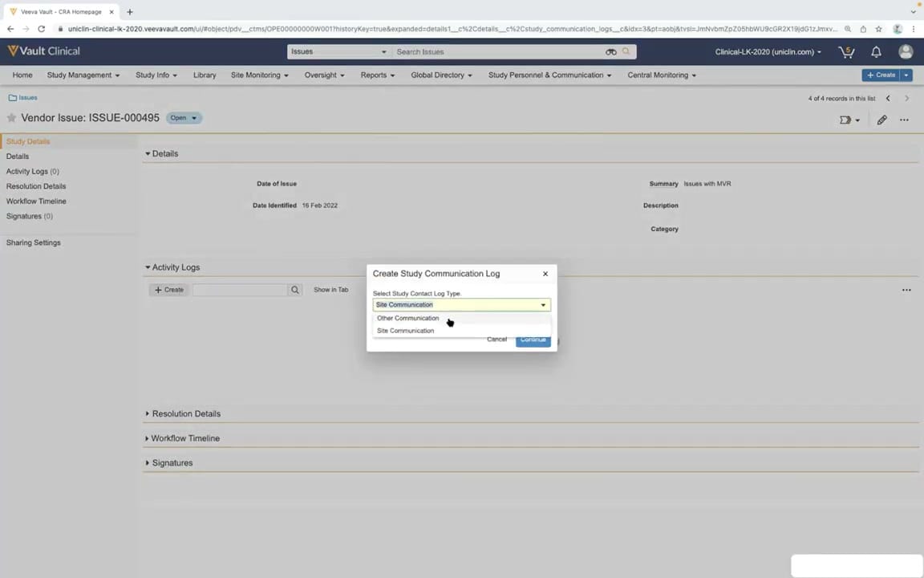Screen dimensions: 924x578
Task: Open the browser zoom magnifier icon
Action: (848, 28)
